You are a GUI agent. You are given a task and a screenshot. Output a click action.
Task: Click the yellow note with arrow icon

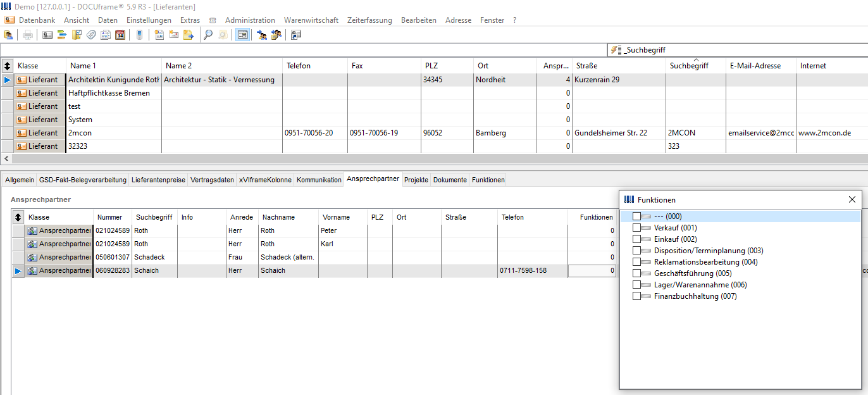pyautogui.click(x=188, y=35)
